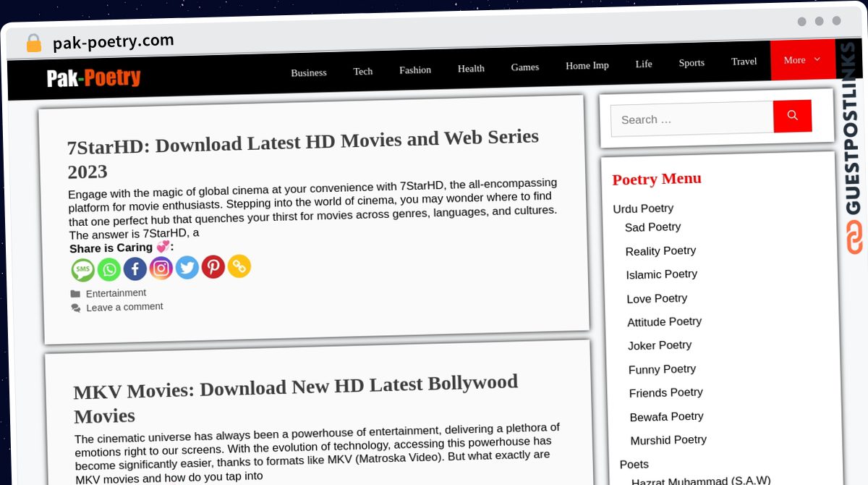Open the Health menu item
This screenshot has height=485, width=868.
(x=471, y=68)
